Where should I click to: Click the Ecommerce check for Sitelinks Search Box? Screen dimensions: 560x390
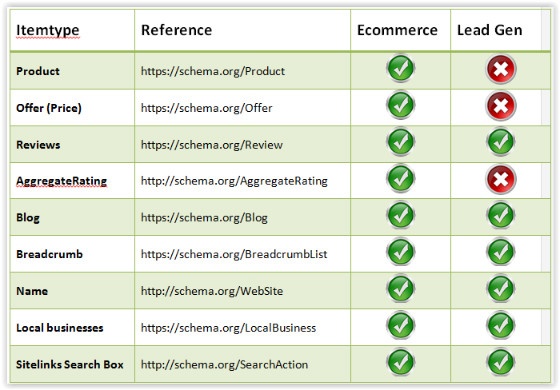point(400,362)
